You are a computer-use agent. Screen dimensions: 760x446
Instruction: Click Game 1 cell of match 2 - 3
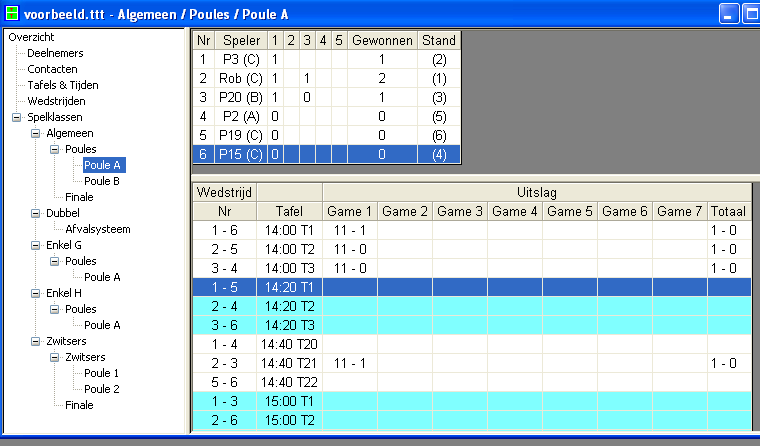[350, 363]
